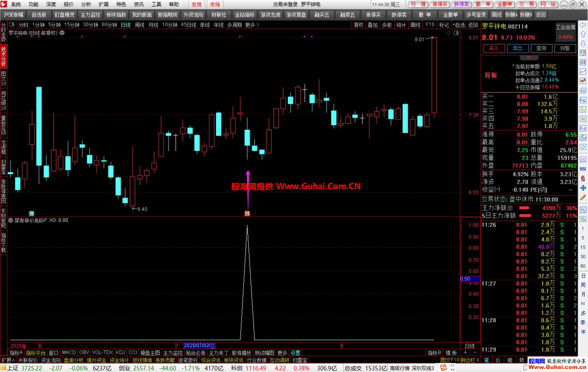Click the Sogou S icon in bottom bar
588x372 pixels.
point(443,368)
